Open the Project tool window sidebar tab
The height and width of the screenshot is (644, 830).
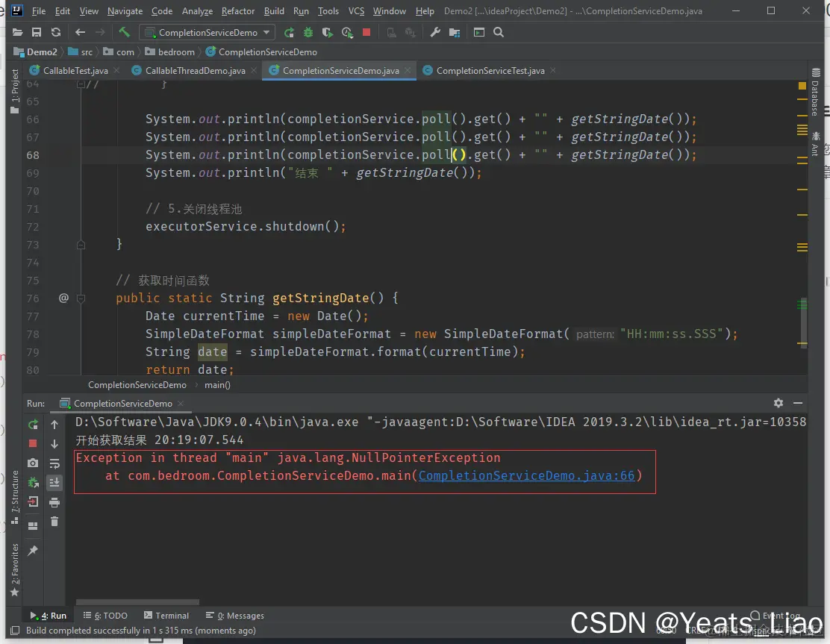(15, 91)
